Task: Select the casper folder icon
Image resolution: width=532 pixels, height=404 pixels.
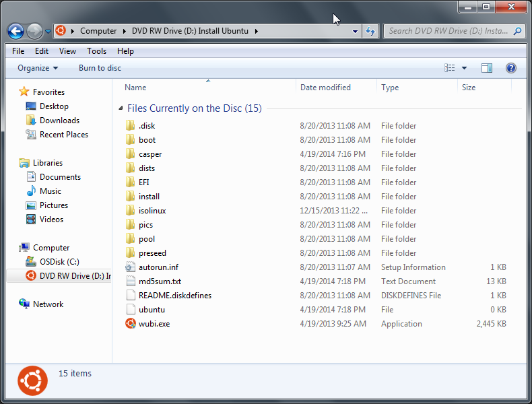Action: pyautogui.click(x=130, y=154)
